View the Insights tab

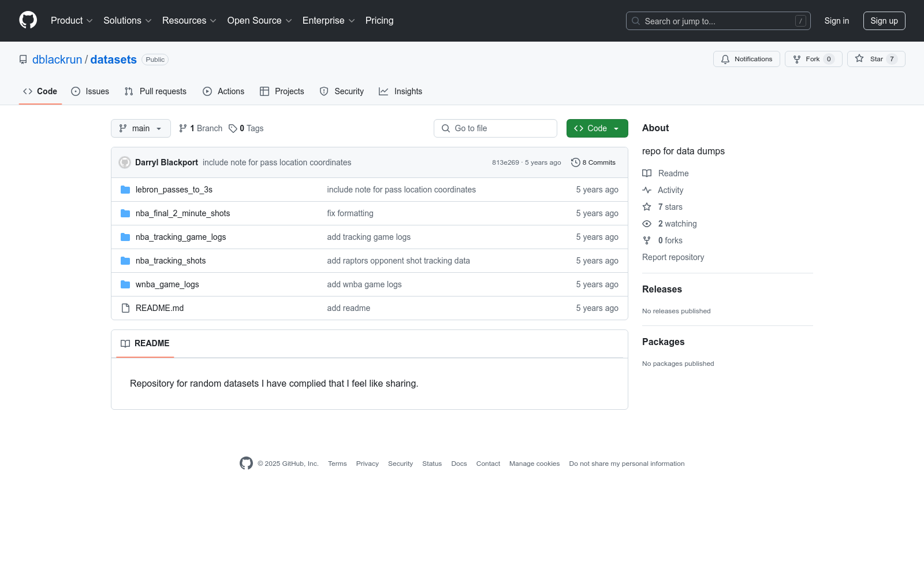401,91
